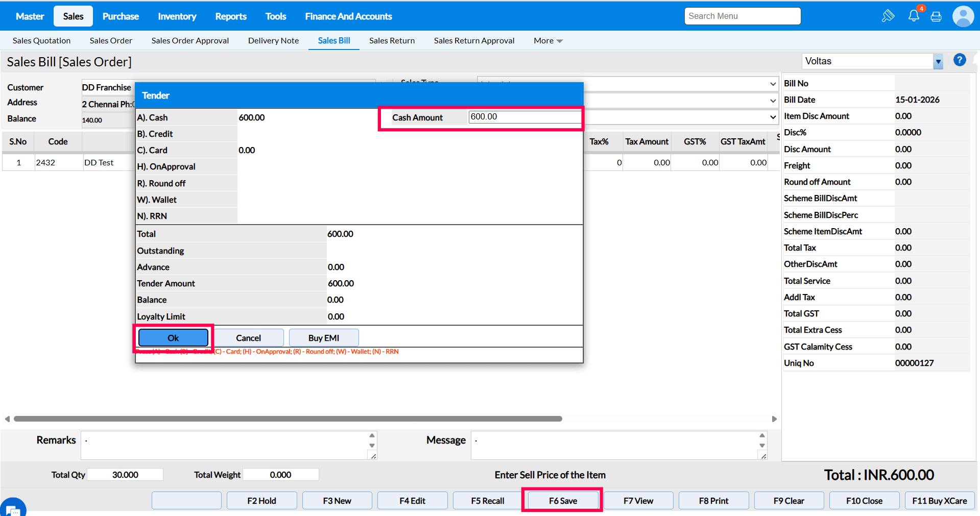Open the Sales Type dropdown arrow
980x516 pixels.
point(773,84)
